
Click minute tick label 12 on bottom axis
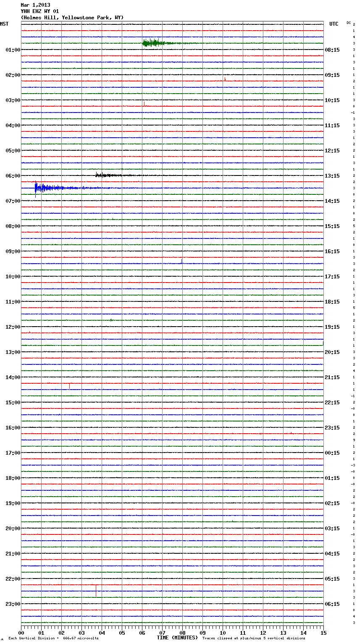tap(263, 633)
